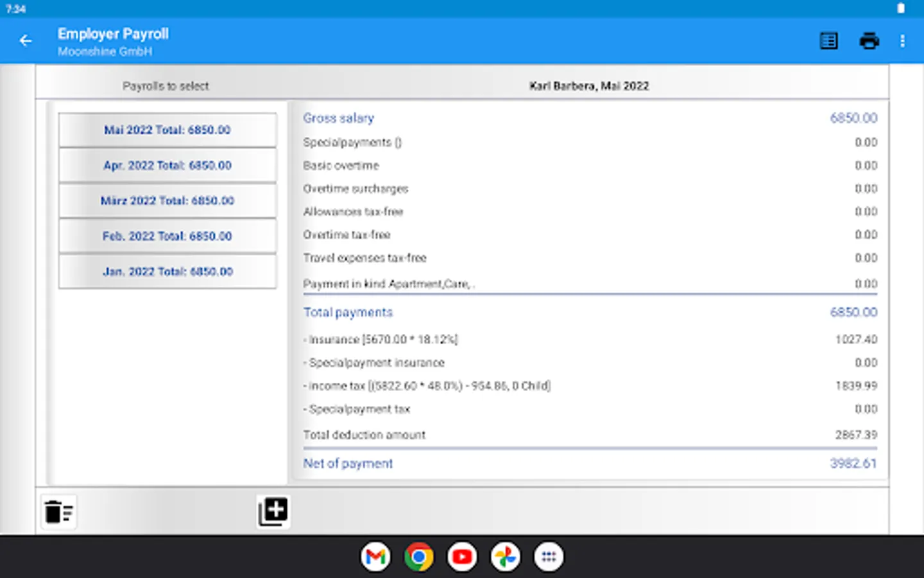Screen dimensions: 924x578
Task: Click the Total payments label
Action: click(x=348, y=312)
